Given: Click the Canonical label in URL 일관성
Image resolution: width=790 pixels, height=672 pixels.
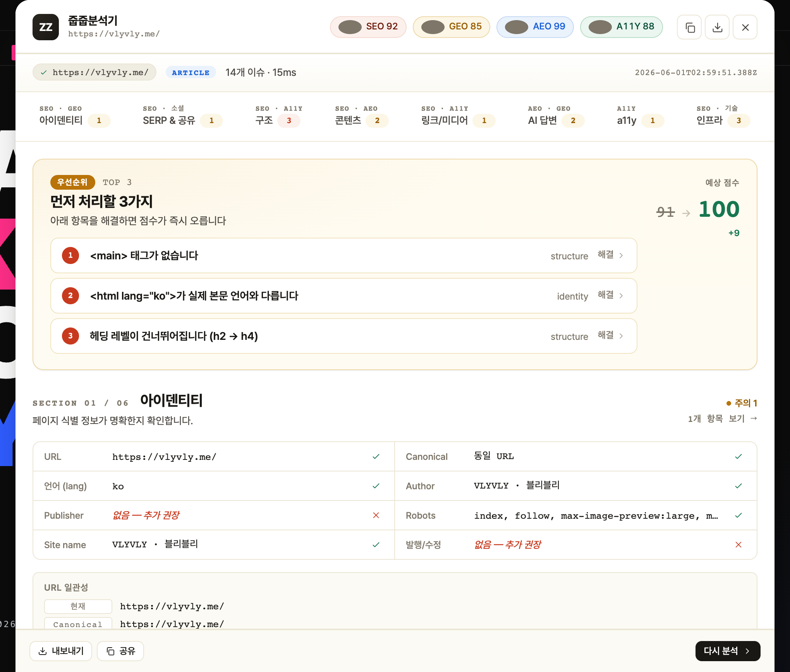Looking at the screenshot, I should [78, 624].
